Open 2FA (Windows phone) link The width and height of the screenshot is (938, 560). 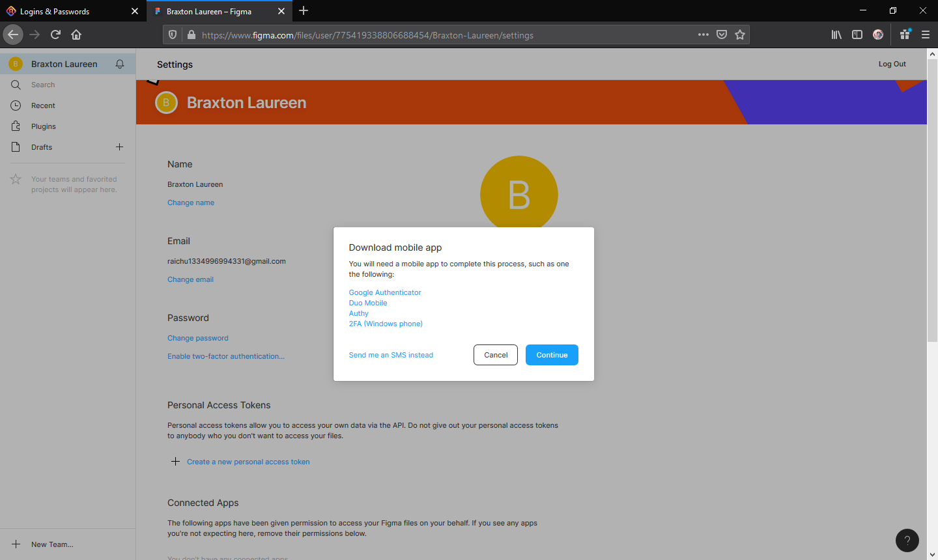click(386, 324)
